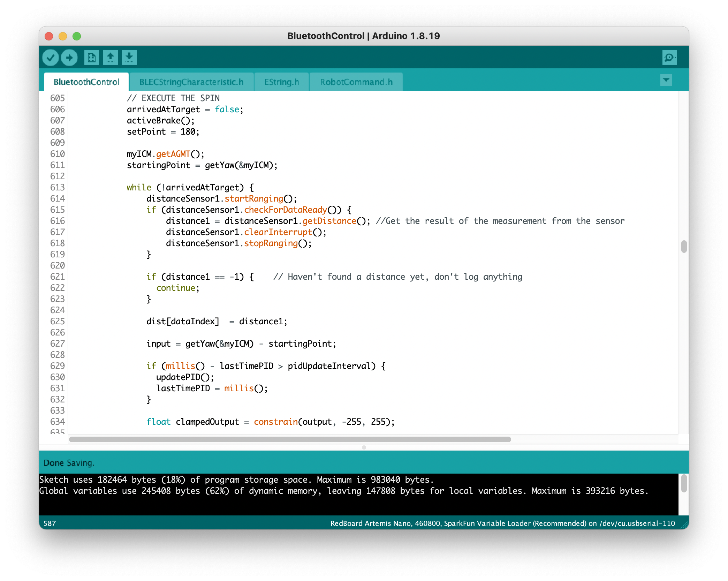The image size is (728, 581).
Task: Click 'float clampedOutput' declaration line
Action: coord(270,422)
